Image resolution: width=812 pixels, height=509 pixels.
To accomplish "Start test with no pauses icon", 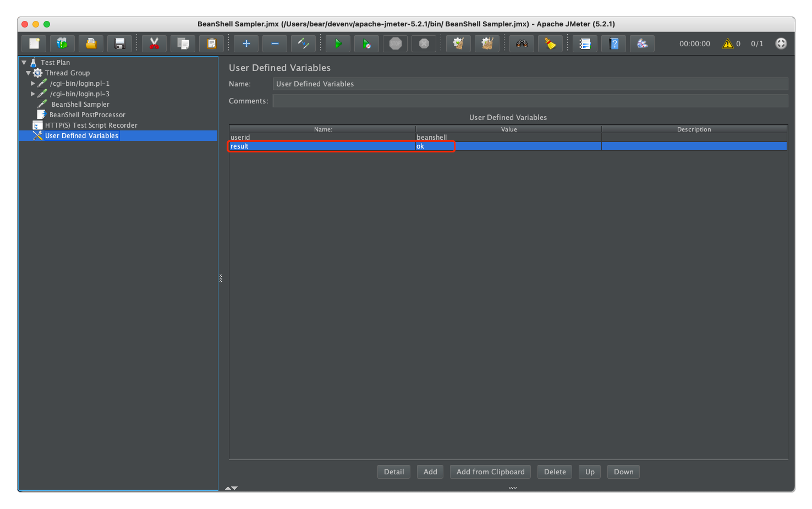I will [x=366, y=43].
